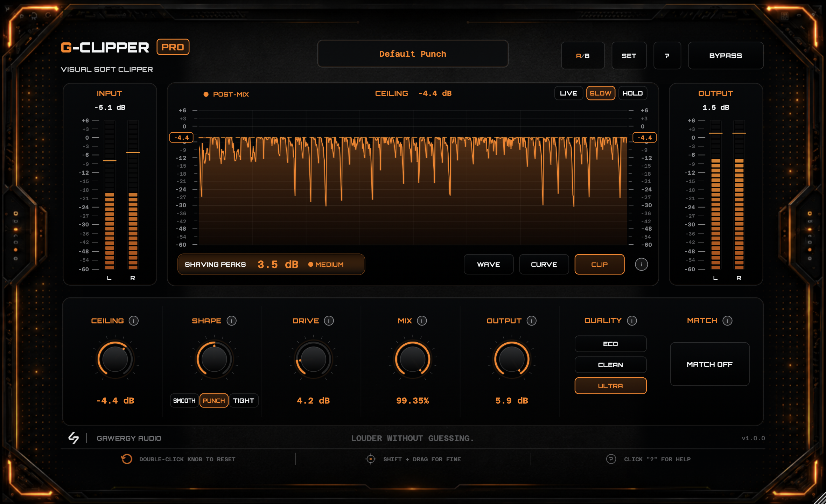The image size is (826, 504).
Task: Toggle the A/B comparison button
Action: (x=583, y=56)
